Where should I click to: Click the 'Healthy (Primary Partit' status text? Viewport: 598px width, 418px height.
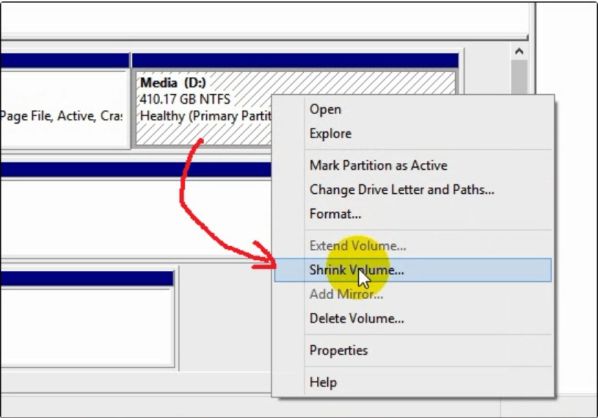coord(206,116)
